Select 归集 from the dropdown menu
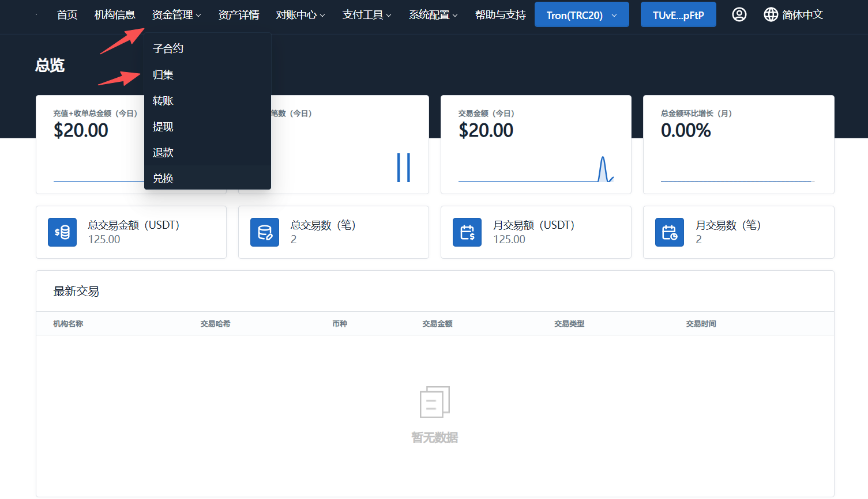The height and width of the screenshot is (499, 868). point(208,74)
